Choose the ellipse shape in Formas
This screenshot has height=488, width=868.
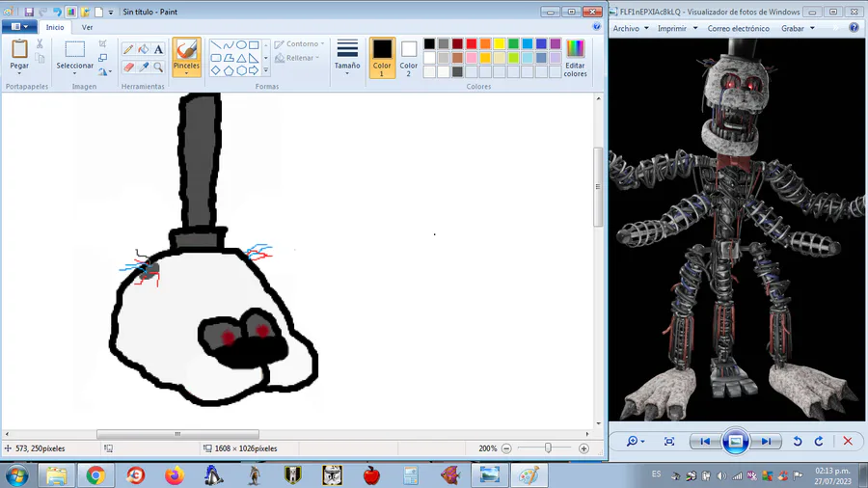coord(241,44)
